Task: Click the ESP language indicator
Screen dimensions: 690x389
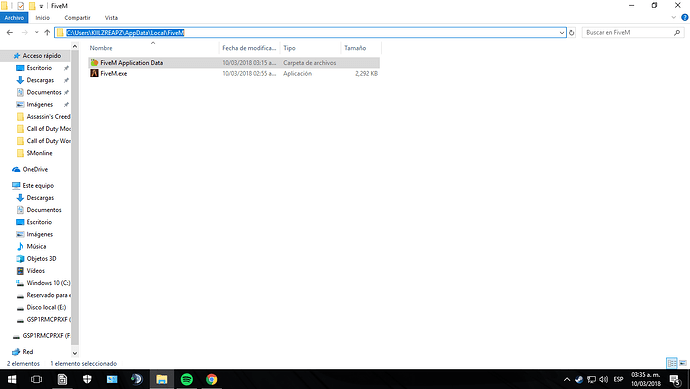Action: [x=618, y=379]
